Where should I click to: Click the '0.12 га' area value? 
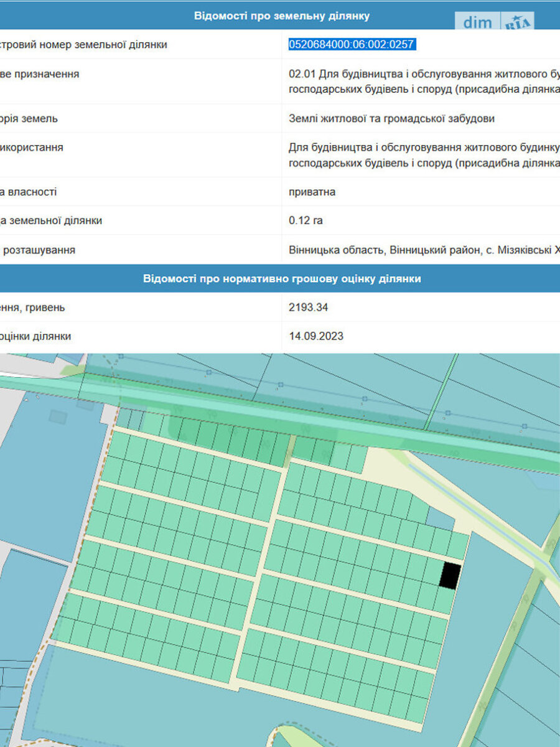coord(306,220)
